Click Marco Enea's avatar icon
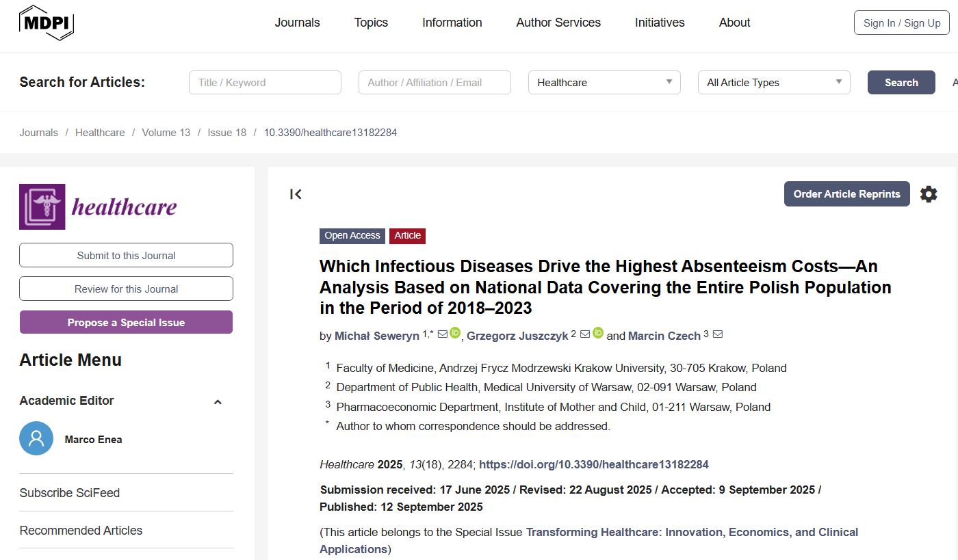Viewport: 958px width, 560px height. point(36,439)
